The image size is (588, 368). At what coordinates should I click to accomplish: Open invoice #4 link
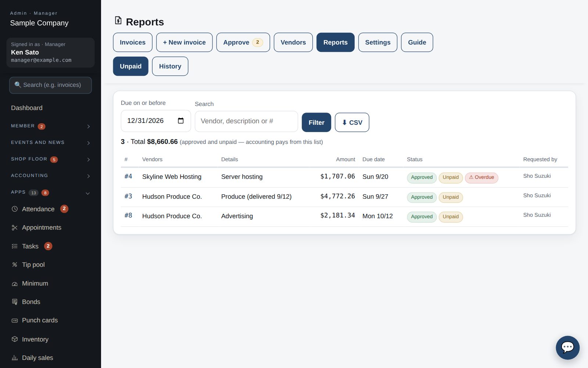click(x=128, y=176)
